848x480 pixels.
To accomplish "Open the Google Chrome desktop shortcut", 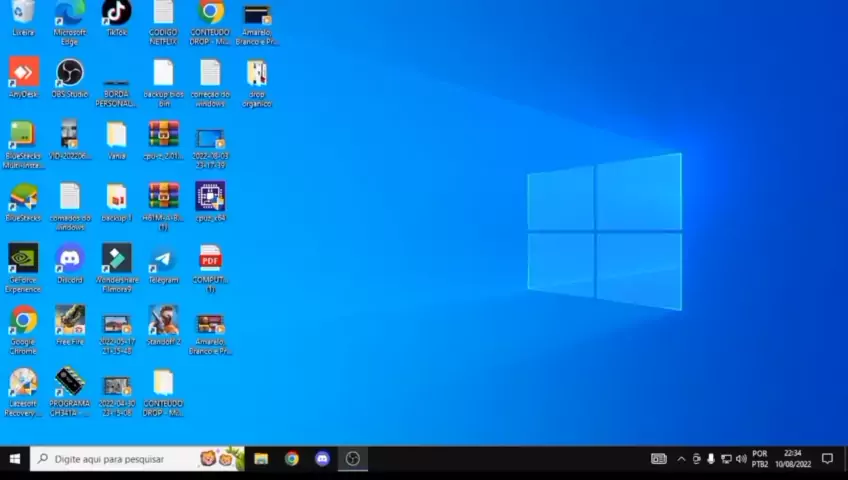I will (23, 330).
